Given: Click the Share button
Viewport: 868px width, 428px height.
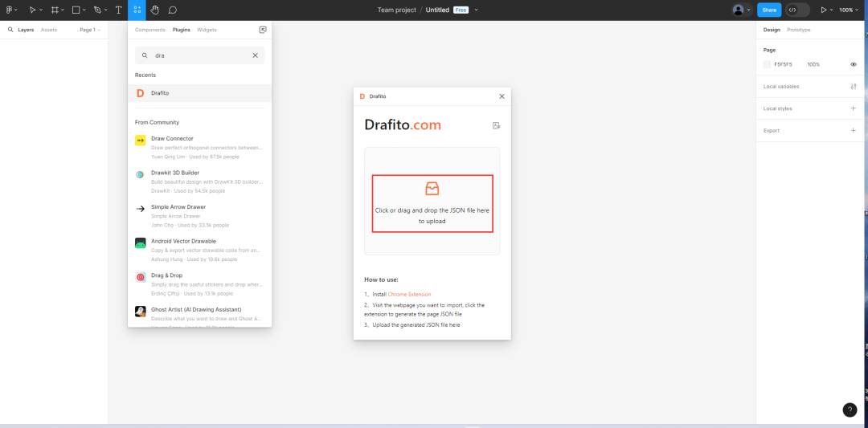Looking at the screenshot, I should (769, 10).
